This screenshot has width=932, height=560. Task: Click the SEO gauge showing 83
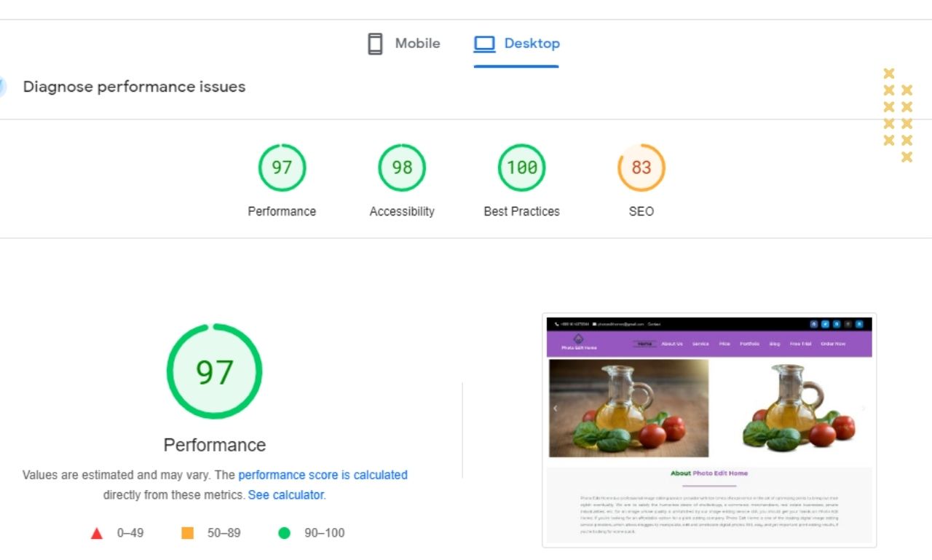point(641,167)
